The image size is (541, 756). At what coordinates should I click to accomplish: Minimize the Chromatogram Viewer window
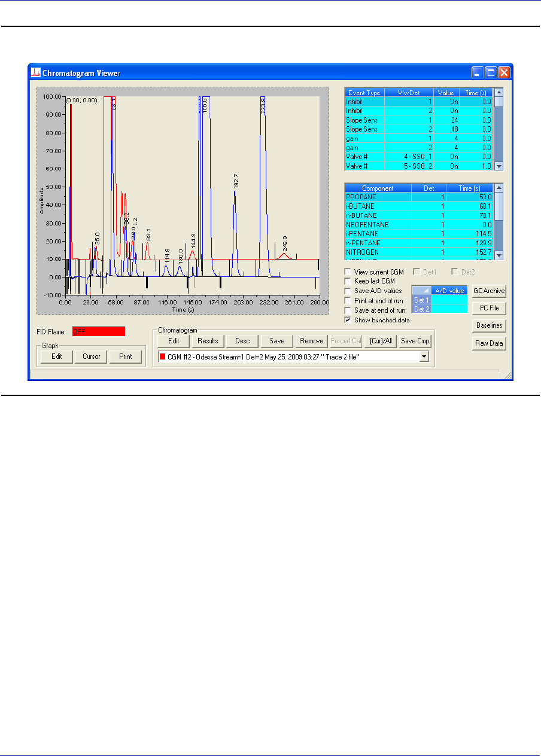click(478, 73)
